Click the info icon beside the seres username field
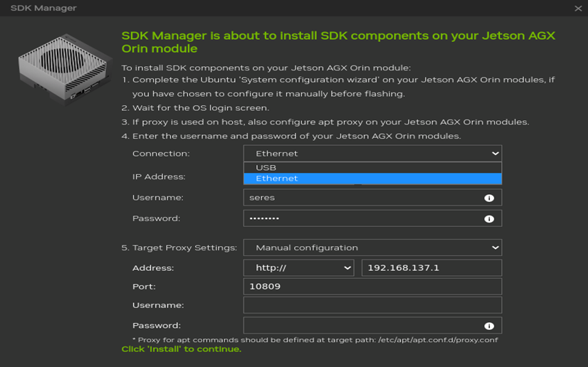The image size is (588, 367). [489, 198]
